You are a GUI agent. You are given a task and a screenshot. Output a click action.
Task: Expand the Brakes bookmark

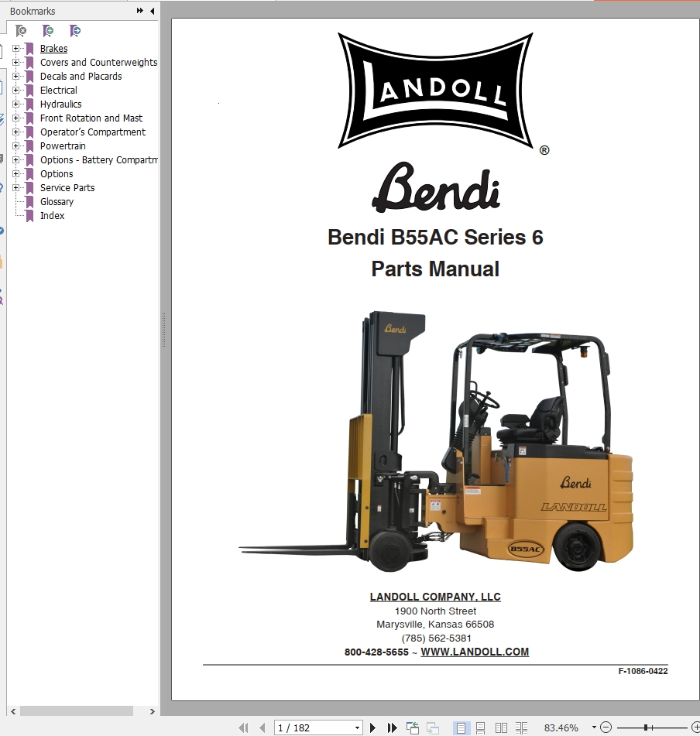[15, 48]
